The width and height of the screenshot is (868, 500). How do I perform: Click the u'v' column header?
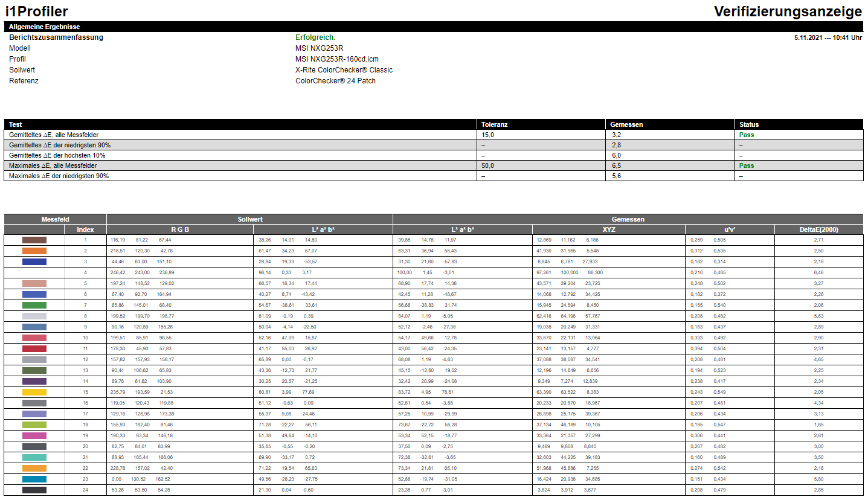[x=730, y=229]
